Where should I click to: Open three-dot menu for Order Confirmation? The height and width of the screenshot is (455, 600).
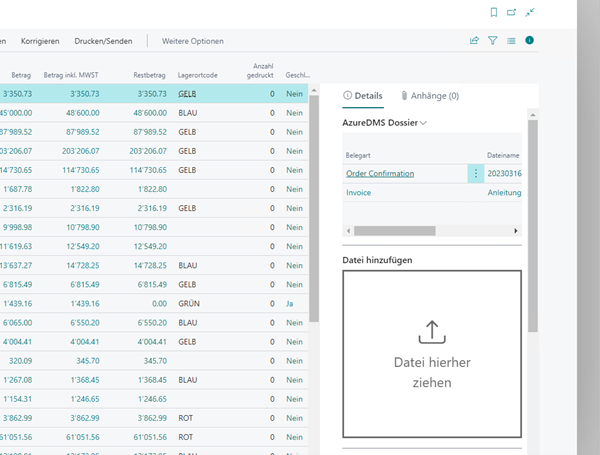[474, 173]
